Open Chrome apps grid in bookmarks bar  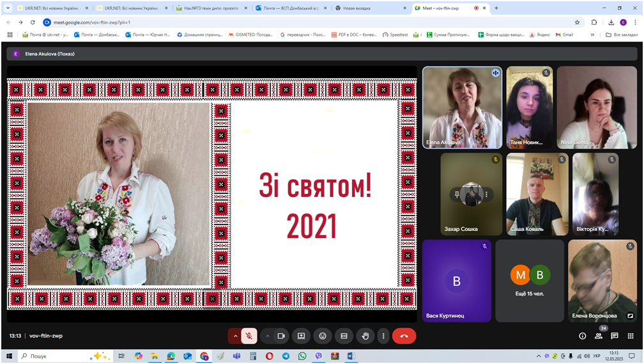point(10,35)
